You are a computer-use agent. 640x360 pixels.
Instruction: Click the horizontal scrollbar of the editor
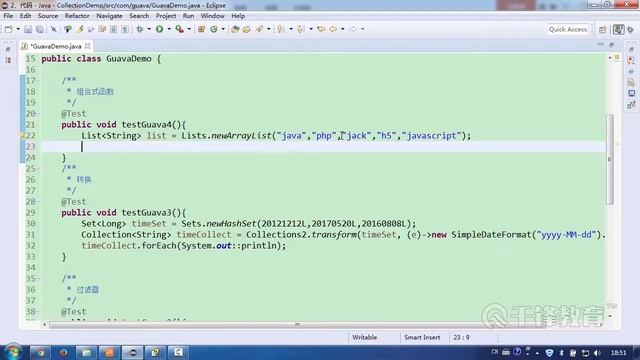[x=297, y=324]
